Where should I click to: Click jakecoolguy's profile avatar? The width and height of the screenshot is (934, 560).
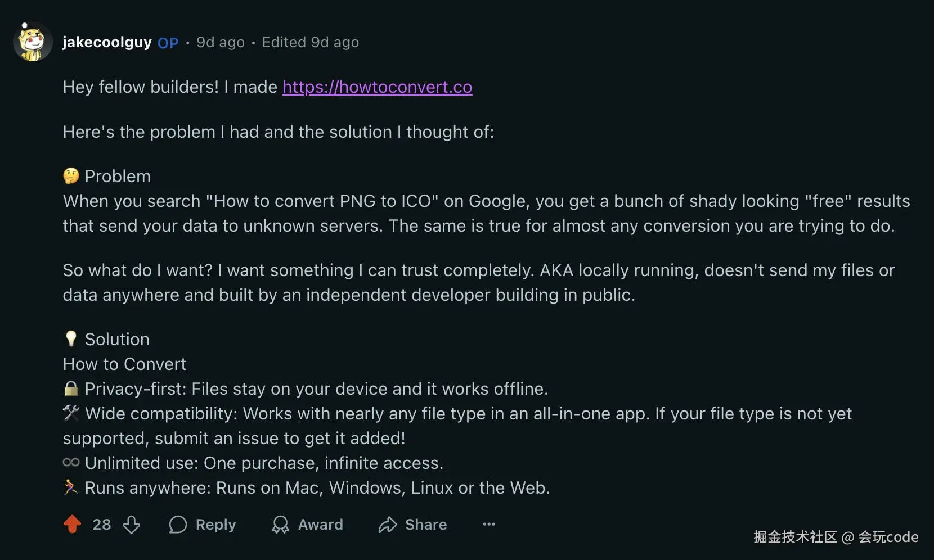point(32,42)
